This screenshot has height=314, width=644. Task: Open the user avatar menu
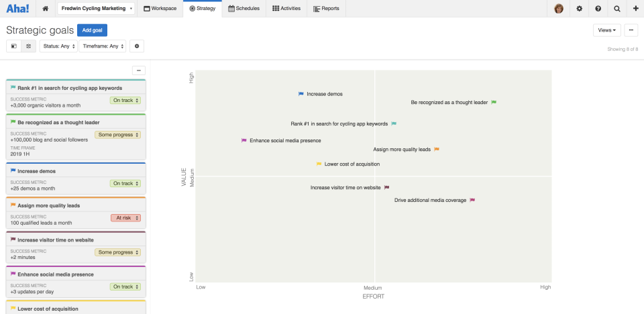559,9
